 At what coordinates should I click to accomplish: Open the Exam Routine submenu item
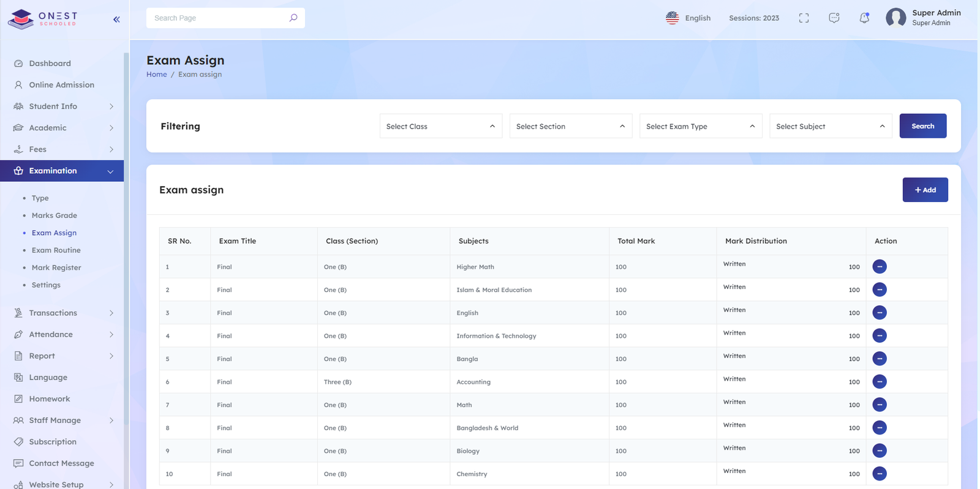[56, 250]
